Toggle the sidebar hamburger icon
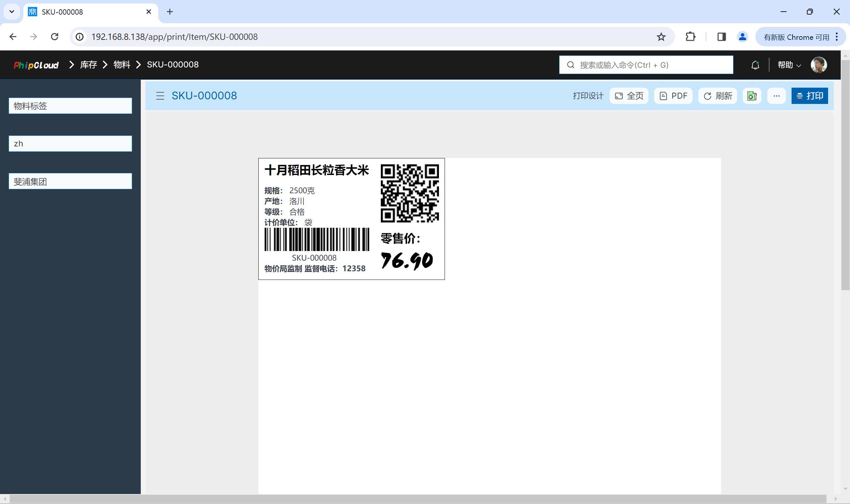The width and height of the screenshot is (850, 504). click(x=160, y=96)
